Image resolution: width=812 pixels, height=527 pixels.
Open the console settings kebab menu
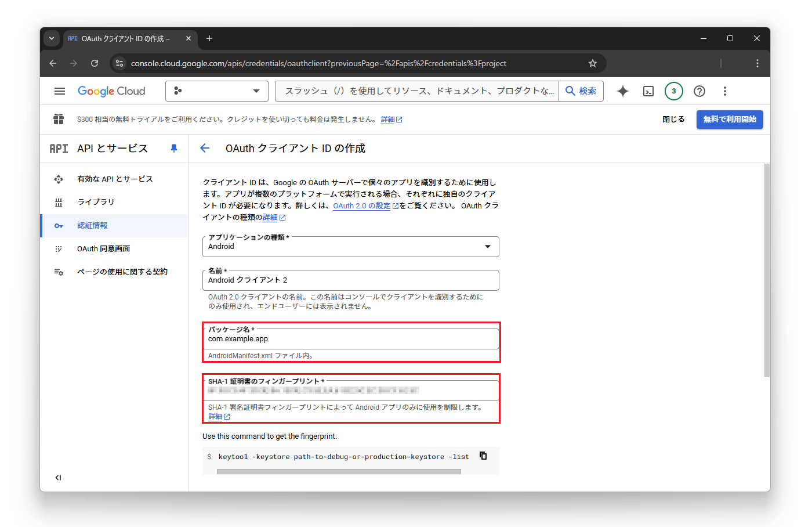click(x=724, y=91)
